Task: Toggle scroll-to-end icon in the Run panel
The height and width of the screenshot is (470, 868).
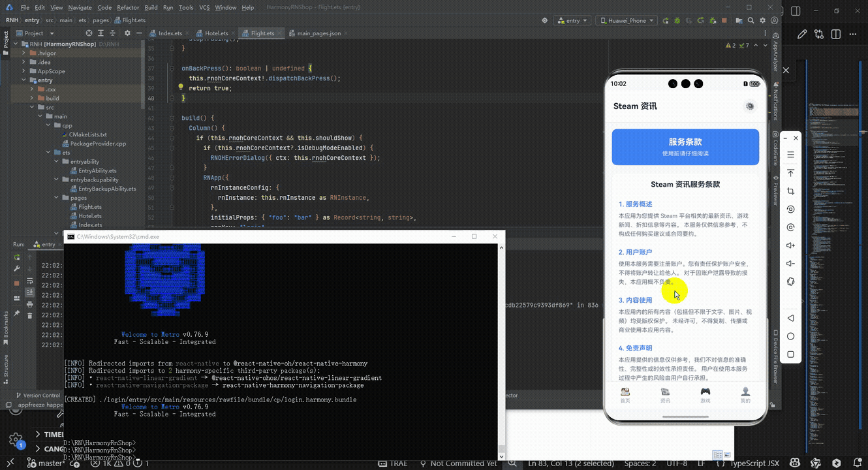Action: (30, 292)
